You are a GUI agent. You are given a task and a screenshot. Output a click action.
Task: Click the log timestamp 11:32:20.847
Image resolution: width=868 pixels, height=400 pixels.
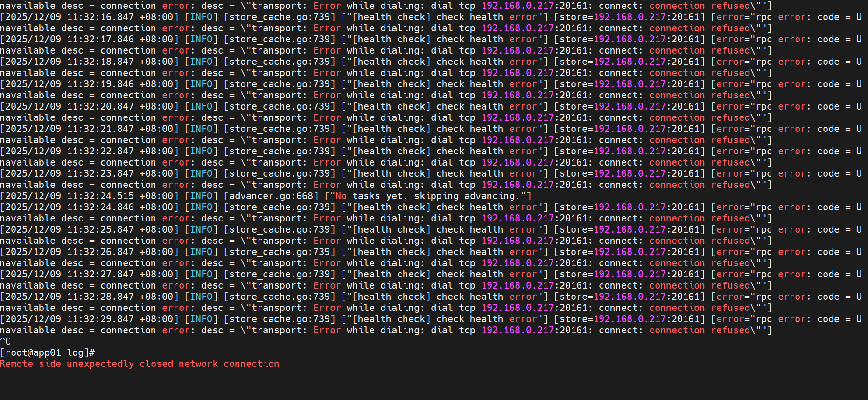pos(100,107)
